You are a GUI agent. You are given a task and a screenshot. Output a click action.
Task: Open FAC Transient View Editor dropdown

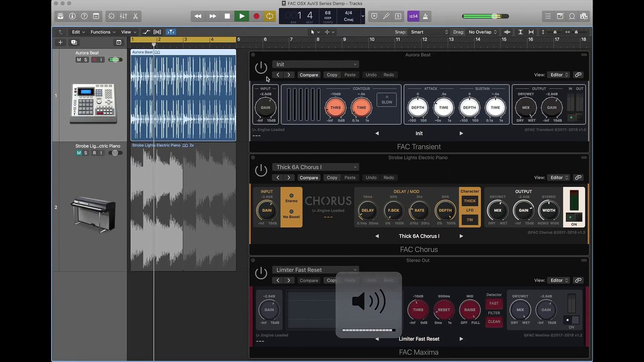559,75
